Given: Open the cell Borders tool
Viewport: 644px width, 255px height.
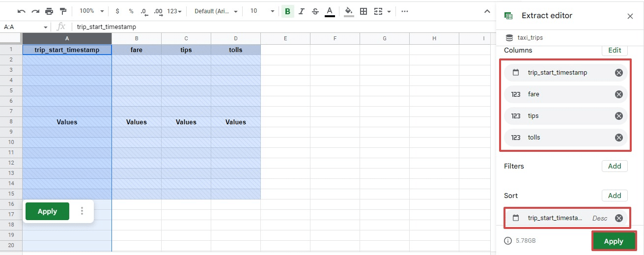Looking at the screenshot, I should click(x=364, y=11).
